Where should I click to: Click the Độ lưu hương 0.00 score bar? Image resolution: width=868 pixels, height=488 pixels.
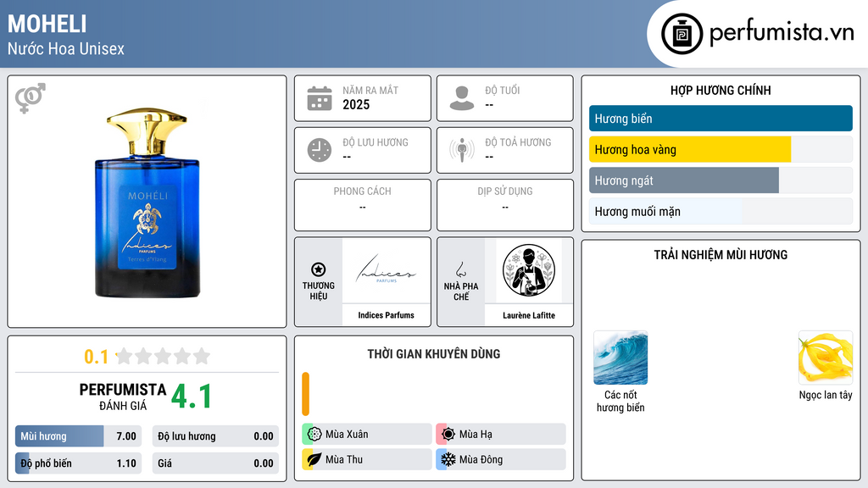[x=215, y=436]
